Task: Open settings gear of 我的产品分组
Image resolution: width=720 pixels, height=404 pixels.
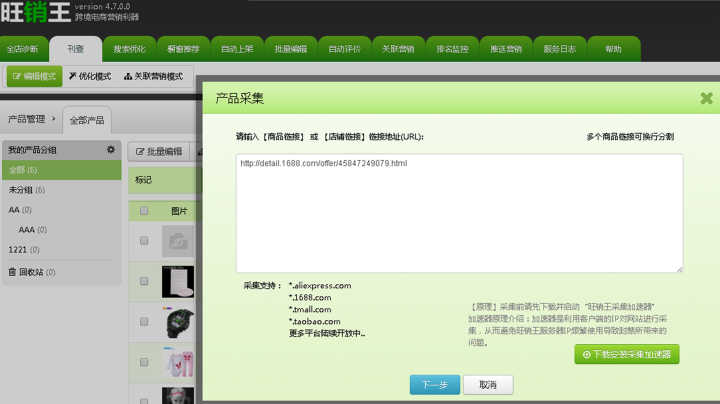Action: pos(111,150)
